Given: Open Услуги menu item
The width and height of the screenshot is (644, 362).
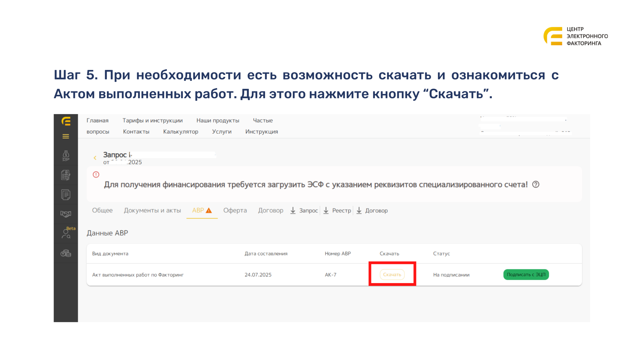Looking at the screenshot, I should [x=221, y=131].
